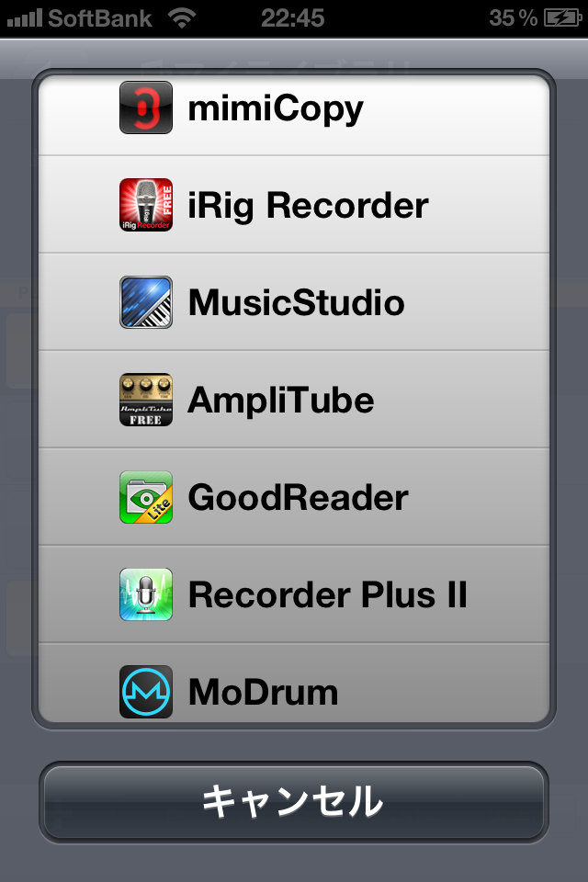Choose iRig Recorder from the list

tap(294, 205)
